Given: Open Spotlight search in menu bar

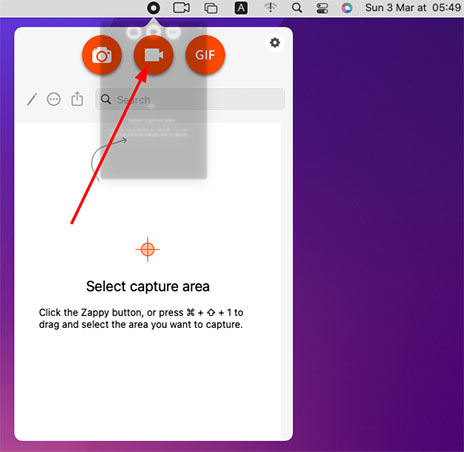Looking at the screenshot, I should coord(297,8).
